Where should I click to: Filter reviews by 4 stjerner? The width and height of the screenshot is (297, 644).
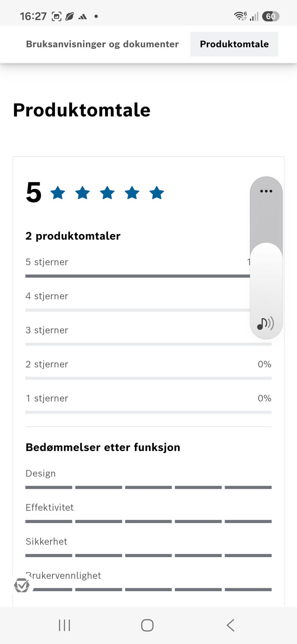(148, 301)
